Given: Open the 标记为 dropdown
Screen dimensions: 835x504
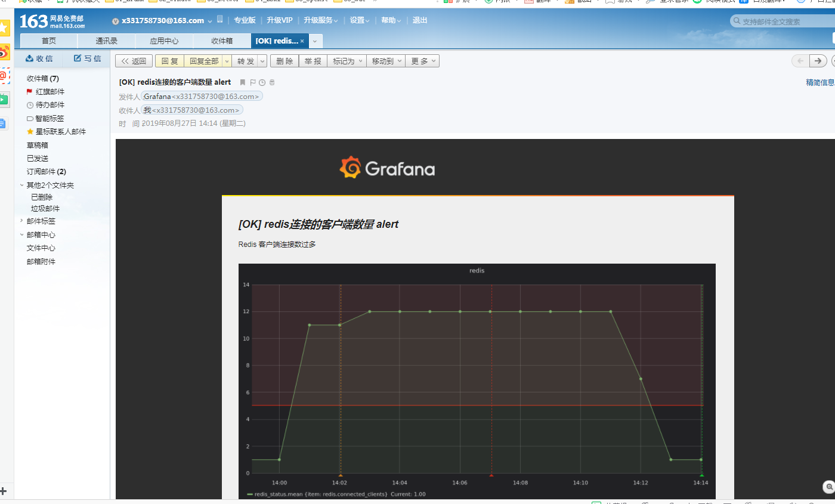Looking at the screenshot, I should (347, 61).
